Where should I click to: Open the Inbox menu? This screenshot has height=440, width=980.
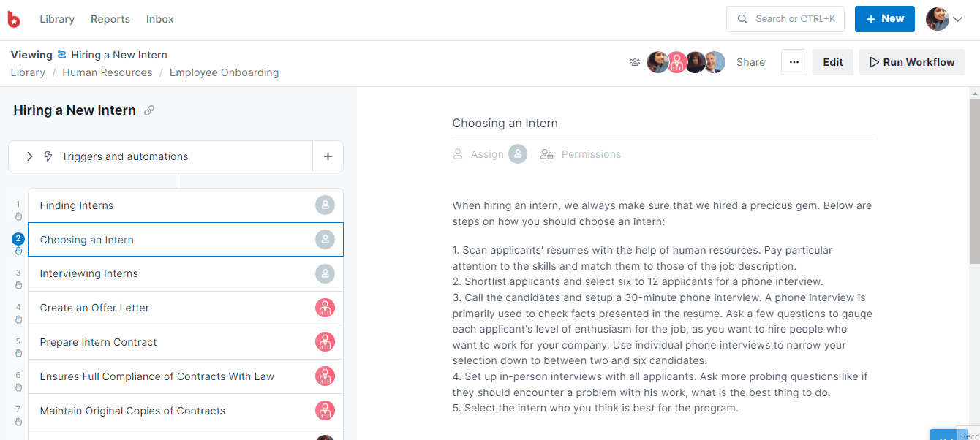click(160, 19)
